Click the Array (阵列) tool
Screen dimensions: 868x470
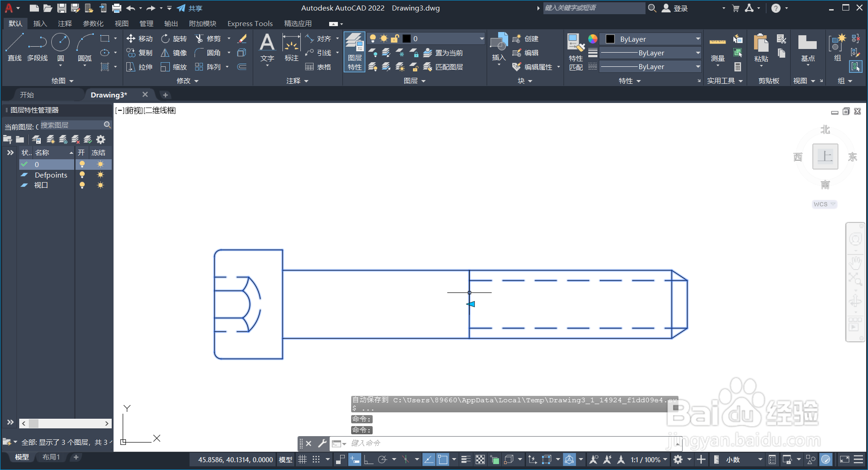tap(208, 67)
